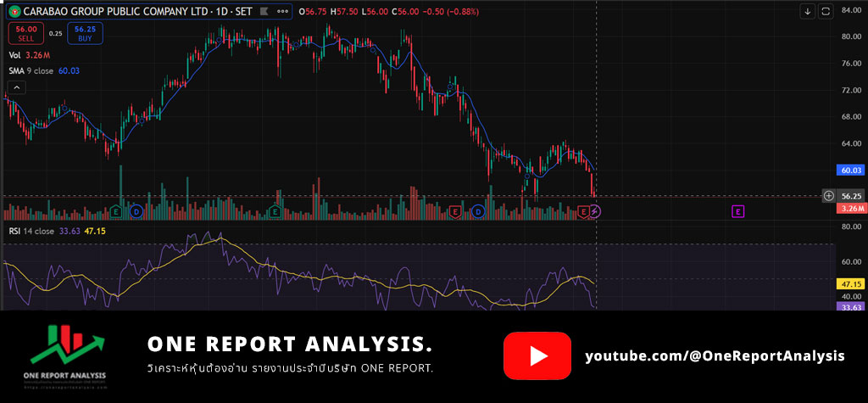The image size is (868, 403).
Task: Select the RSI 14 close indicator label
Action: click(31, 231)
